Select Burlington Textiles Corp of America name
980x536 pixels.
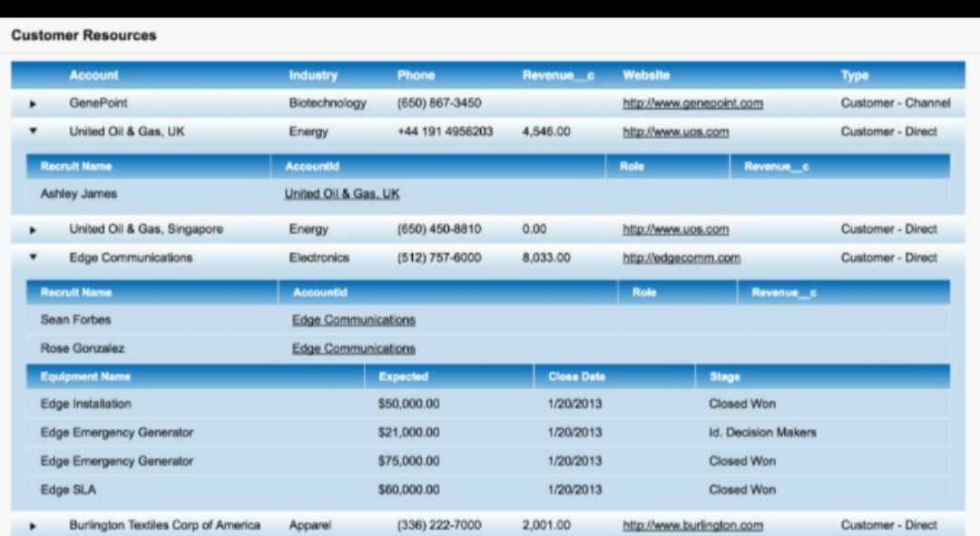pyautogui.click(x=164, y=525)
